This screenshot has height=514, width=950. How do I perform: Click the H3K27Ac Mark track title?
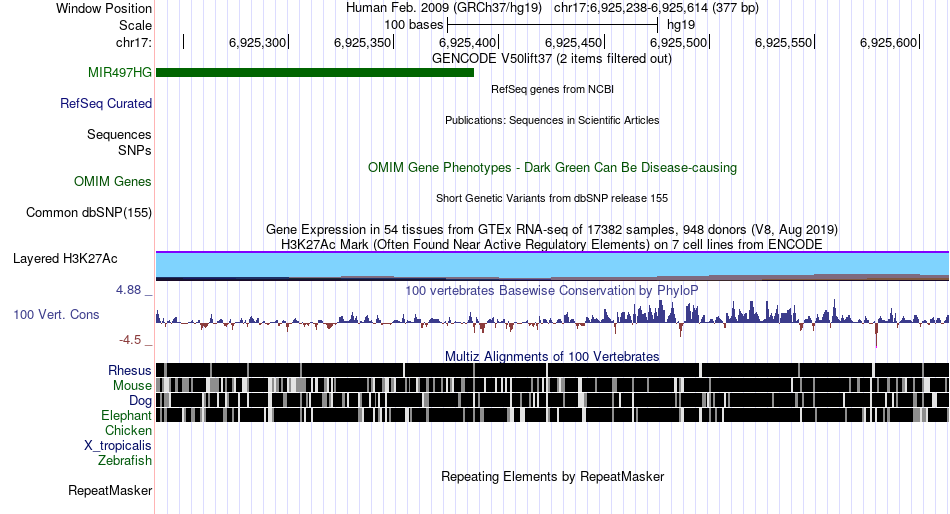[552, 244]
